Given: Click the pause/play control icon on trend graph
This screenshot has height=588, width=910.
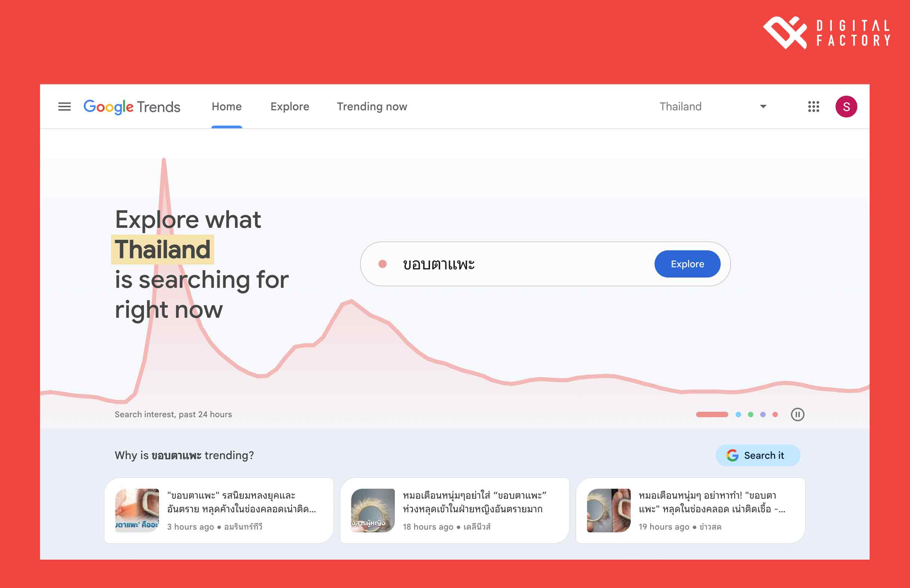Looking at the screenshot, I should 797,414.
